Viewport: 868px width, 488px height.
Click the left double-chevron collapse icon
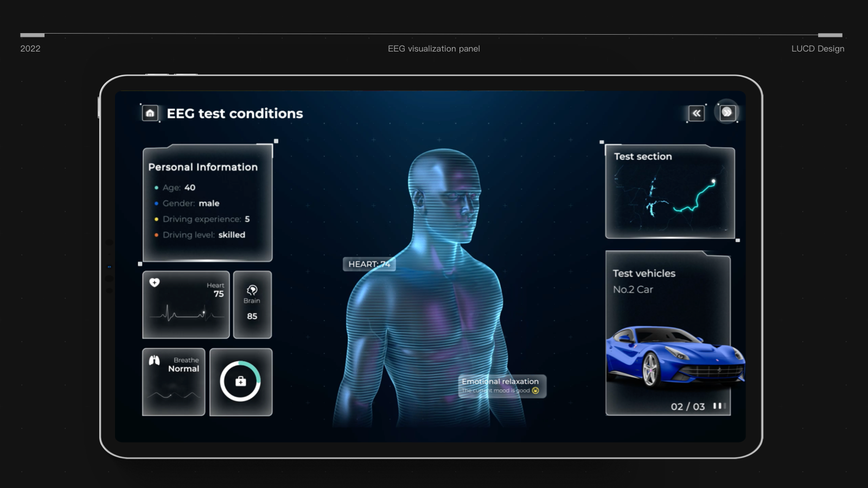tap(696, 113)
